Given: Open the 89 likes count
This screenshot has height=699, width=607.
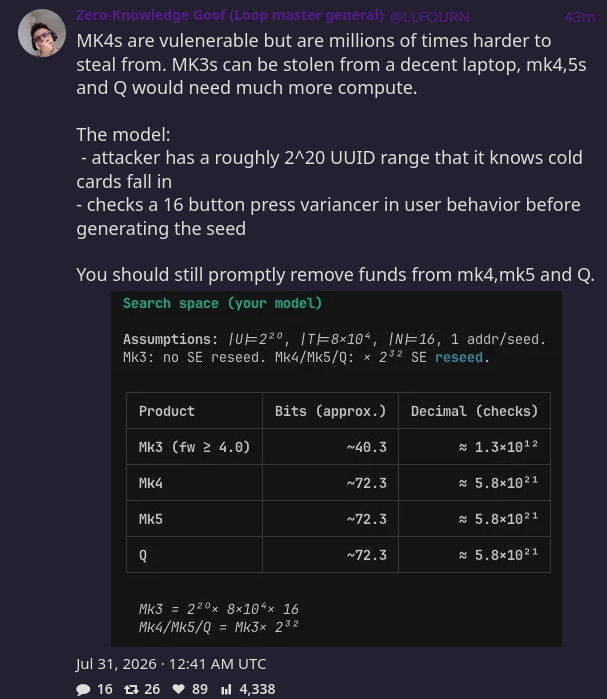Looking at the screenshot, I should [x=200, y=689].
